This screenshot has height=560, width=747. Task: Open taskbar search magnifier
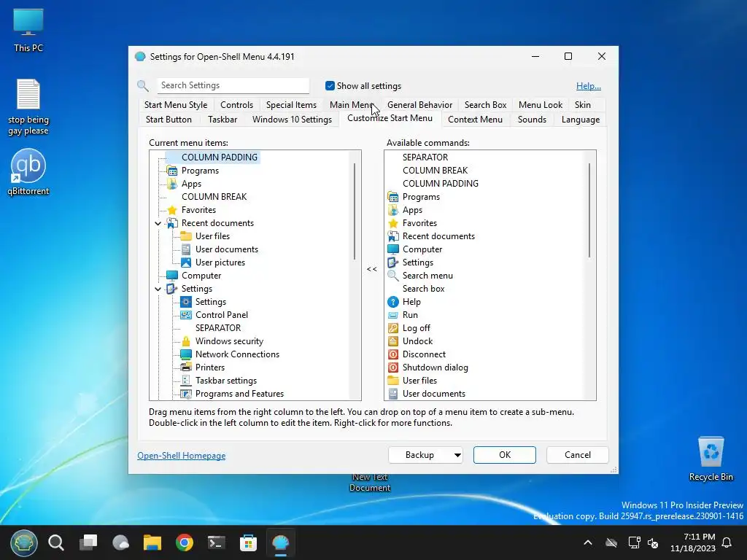point(55,542)
